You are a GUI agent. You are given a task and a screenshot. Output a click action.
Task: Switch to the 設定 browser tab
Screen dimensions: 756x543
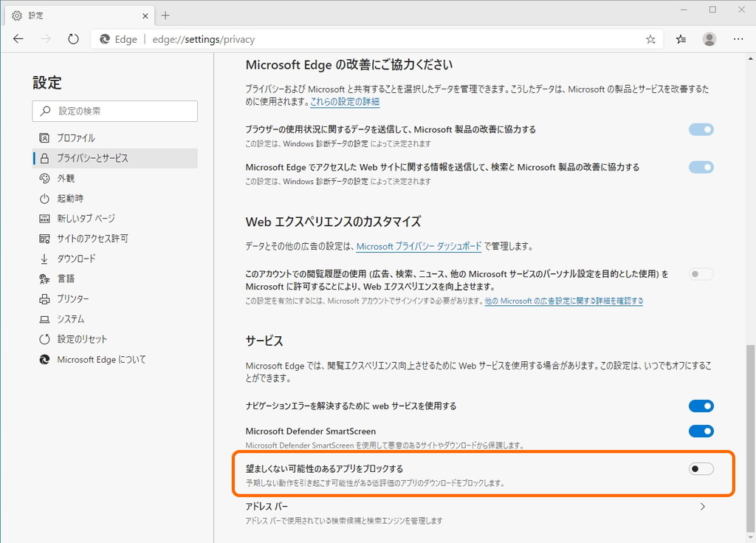(74, 15)
